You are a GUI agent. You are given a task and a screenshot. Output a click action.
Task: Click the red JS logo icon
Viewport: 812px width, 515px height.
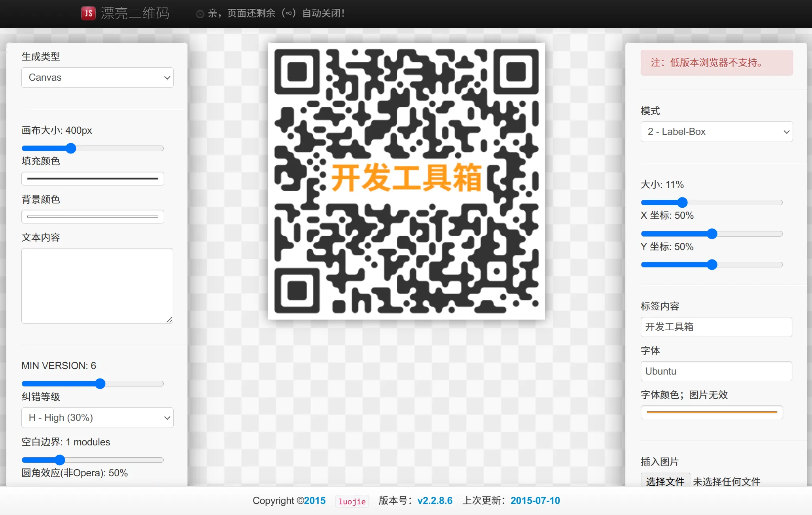pos(88,13)
